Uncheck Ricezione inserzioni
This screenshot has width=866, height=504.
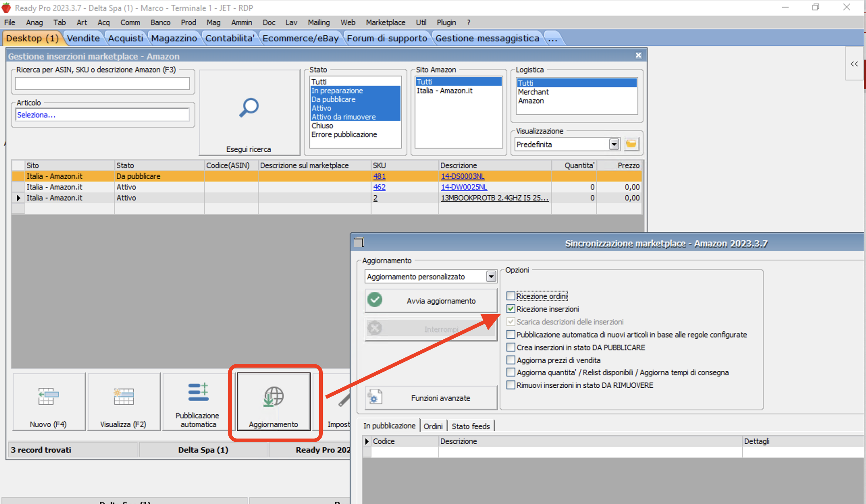click(x=511, y=309)
